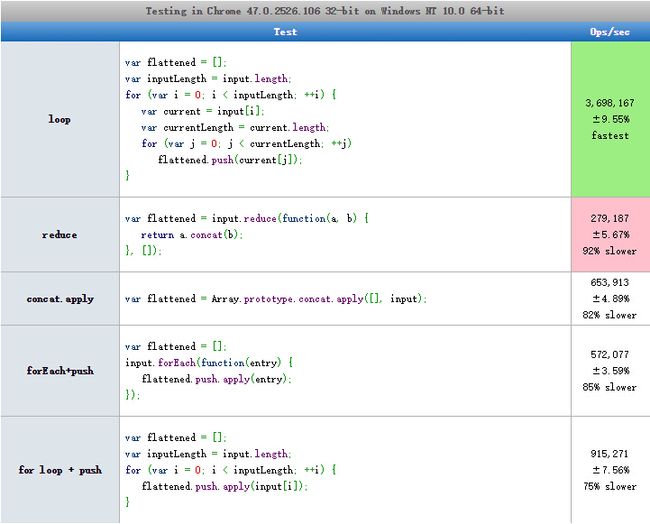Viewport: 650px width, 524px height.
Task: Click the '85% slower' result label
Action: pos(609,387)
